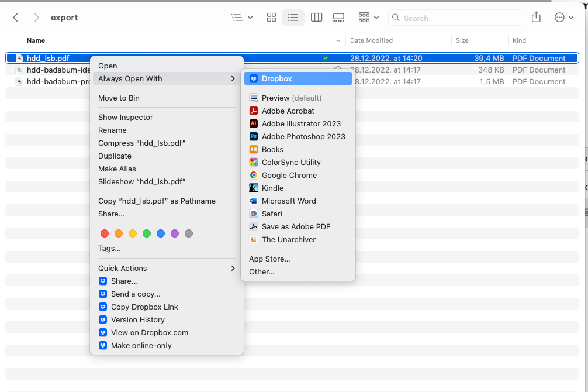The image size is (588, 392).
Task: Open hdd_lsb.pdf with Adobe Acrobat
Action: tap(289, 111)
